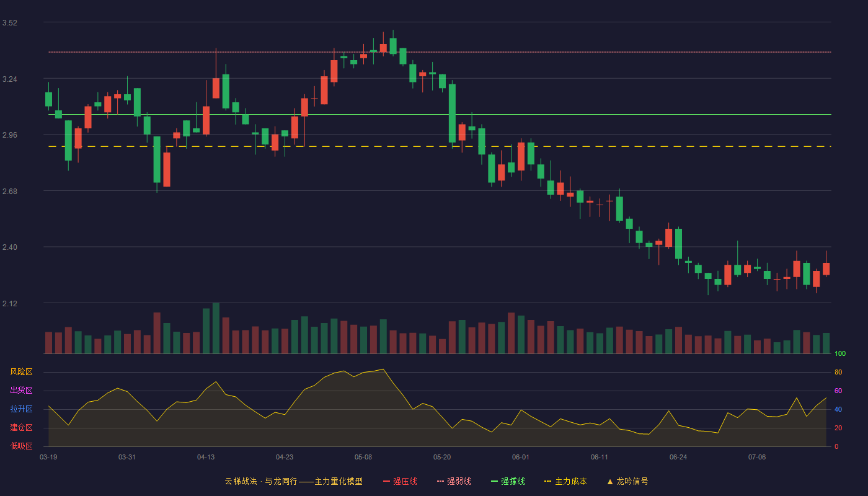Toggle the 强弱线 legend entry
This screenshot has width=868, height=496.
(454, 481)
